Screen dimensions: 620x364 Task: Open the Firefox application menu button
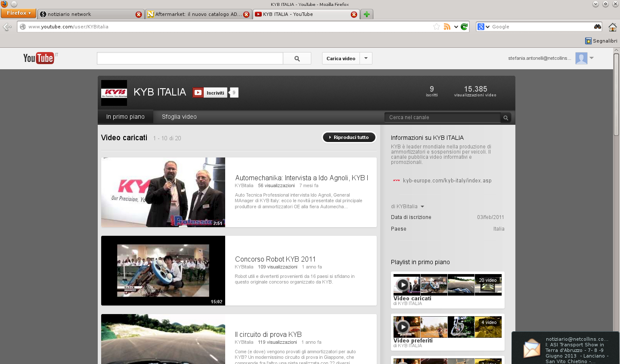[x=18, y=13]
